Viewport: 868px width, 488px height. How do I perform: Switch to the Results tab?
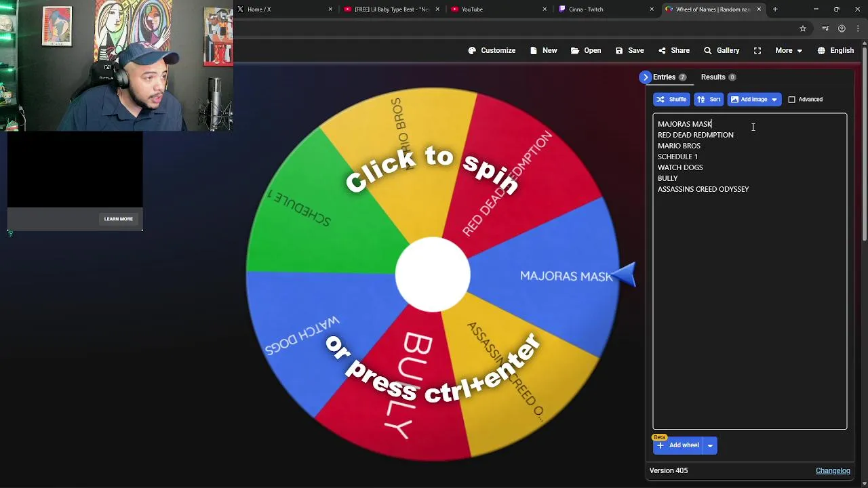718,77
